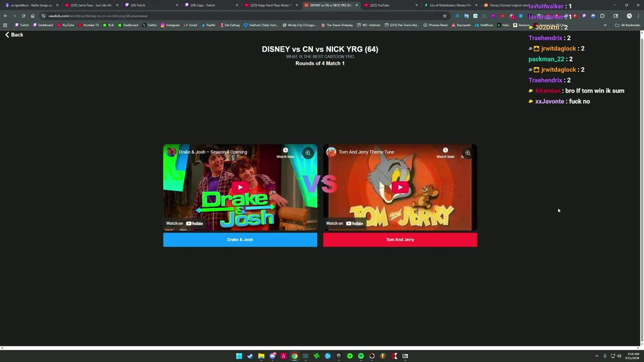The width and height of the screenshot is (644, 362).
Task: Zoom the Drake & Josh video with magnifier icon
Action: [308, 153]
